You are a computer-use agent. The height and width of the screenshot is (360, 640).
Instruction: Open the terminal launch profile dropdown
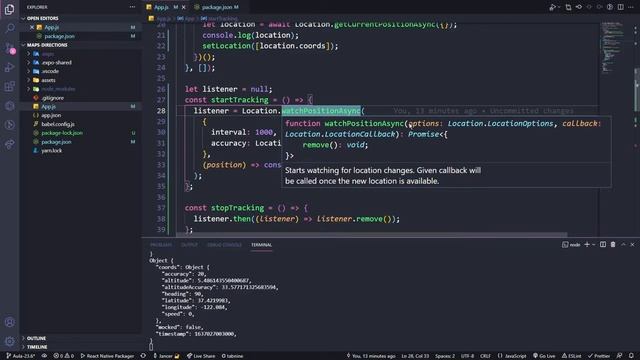[593, 244]
